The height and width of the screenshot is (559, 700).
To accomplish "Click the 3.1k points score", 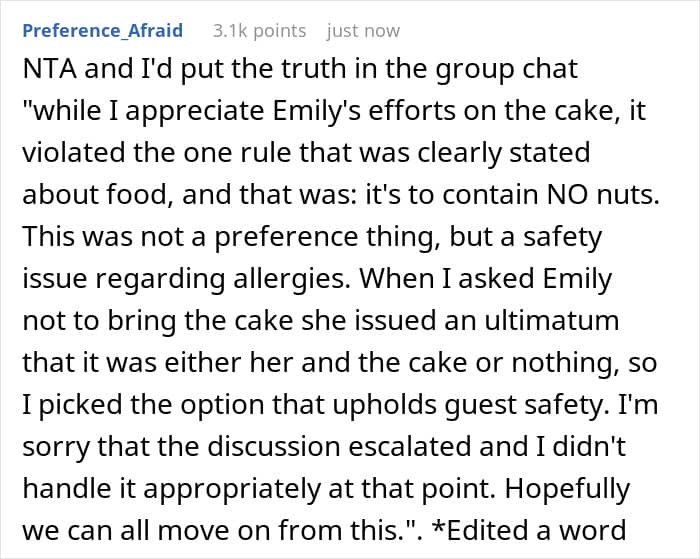I will coord(259,31).
